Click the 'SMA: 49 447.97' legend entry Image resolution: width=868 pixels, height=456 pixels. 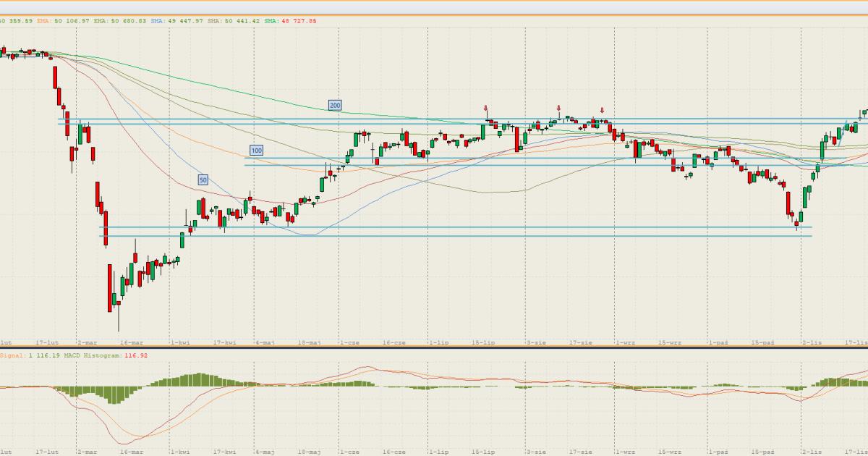coord(177,21)
